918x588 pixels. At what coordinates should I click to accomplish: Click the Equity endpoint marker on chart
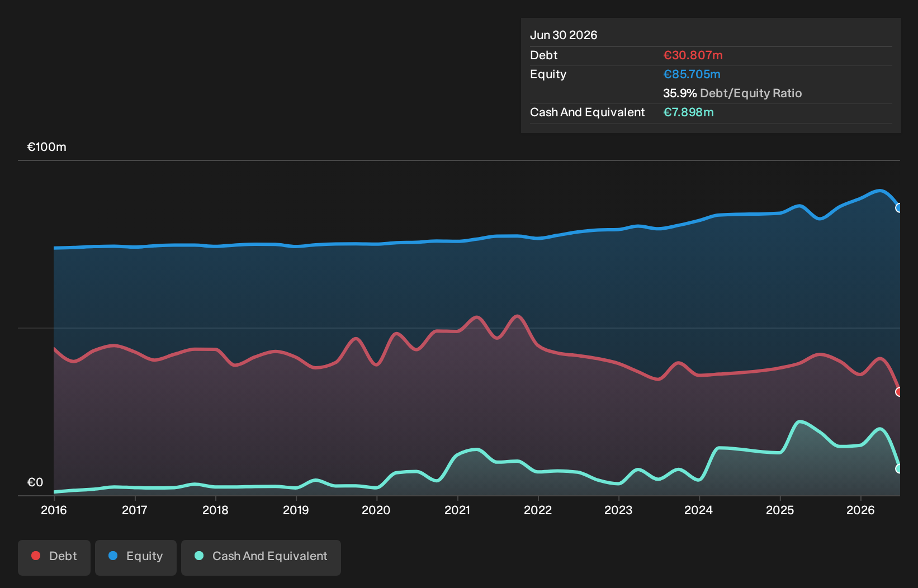click(899, 208)
